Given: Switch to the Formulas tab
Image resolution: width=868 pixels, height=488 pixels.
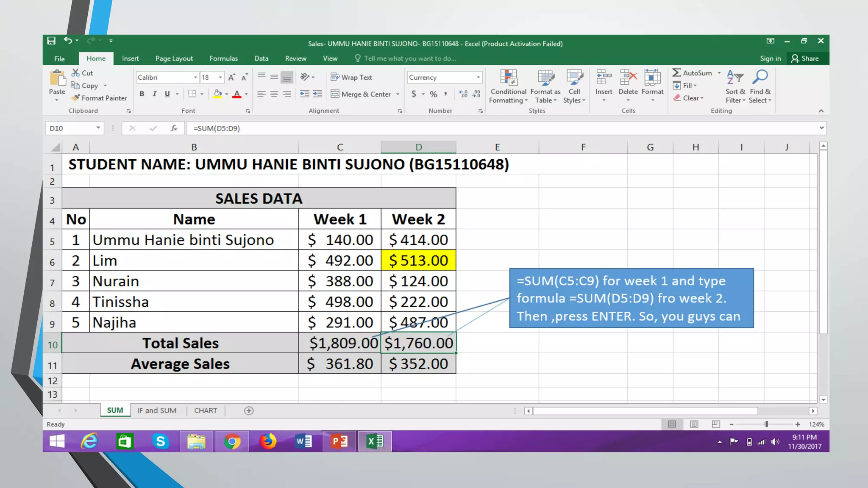Looking at the screenshot, I should click(223, 58).
